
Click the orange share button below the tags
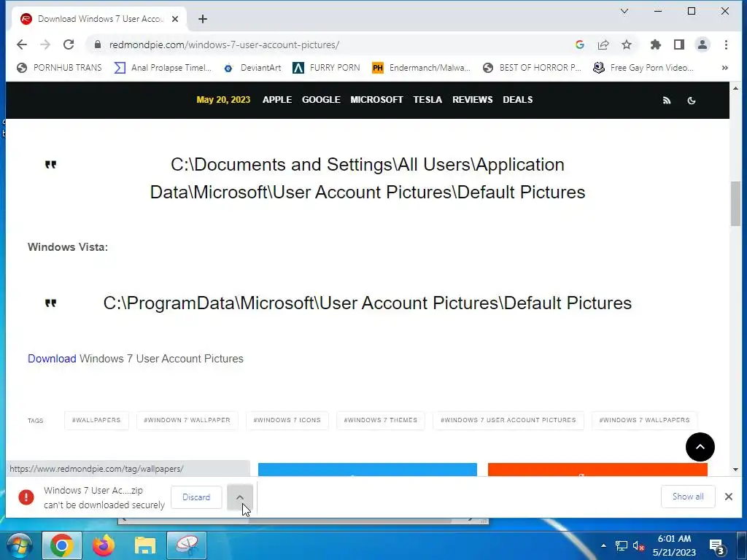(x=597, y=470)
